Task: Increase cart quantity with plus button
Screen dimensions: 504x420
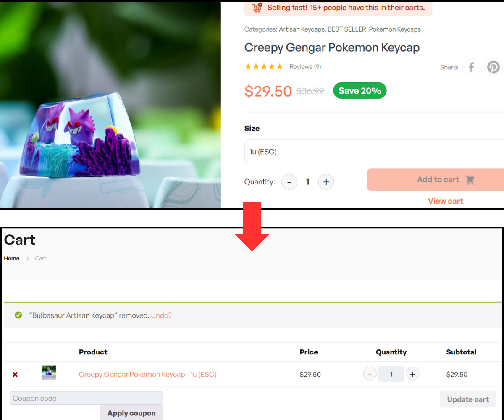Action: [x=412, y=374]
